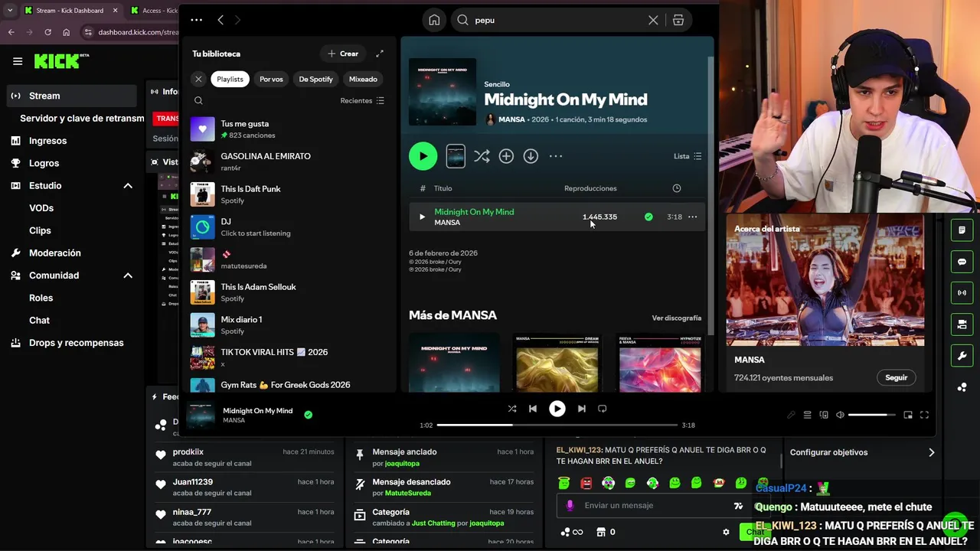Open the Recientes sort dropdown
Image resolution: width=980 pixels, height=551 pixels.
pos(362,100)
